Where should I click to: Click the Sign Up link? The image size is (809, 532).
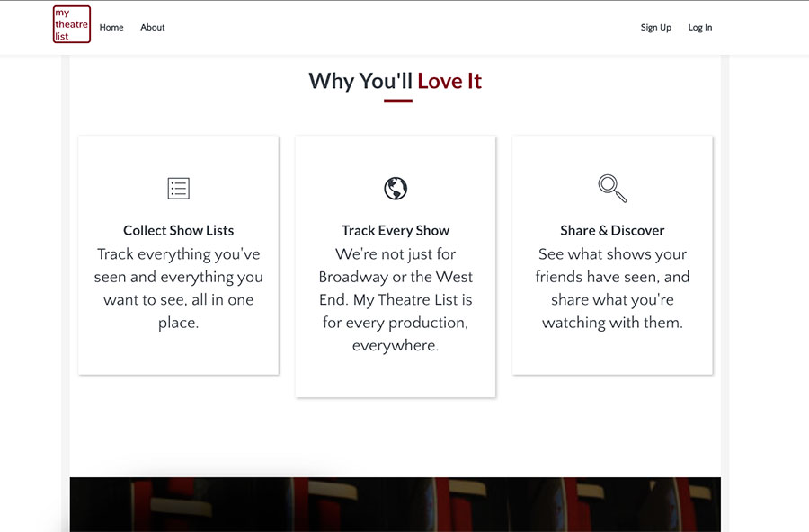656,27
